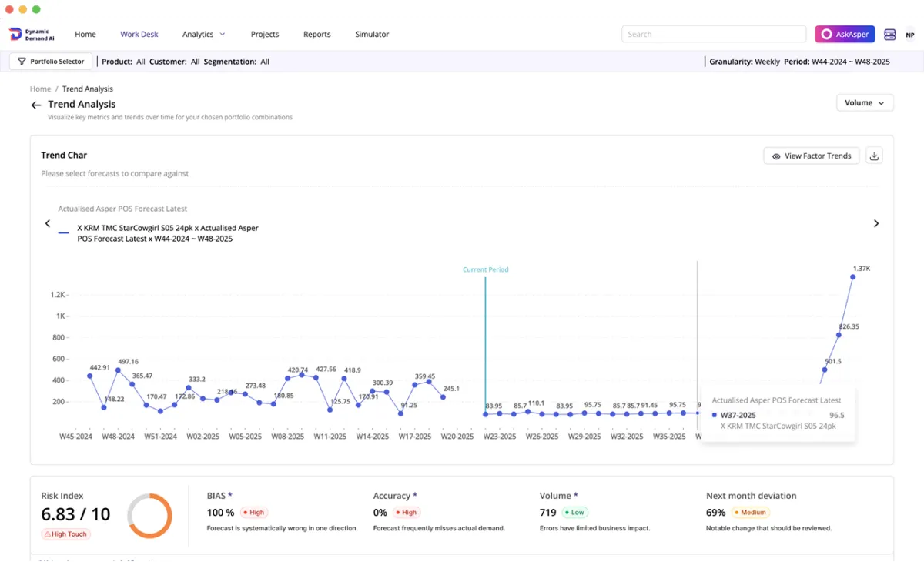The width and height of the screenshot is (924, 562).
Task: Click the AskAsper button
Action: [x=845, y=34]
